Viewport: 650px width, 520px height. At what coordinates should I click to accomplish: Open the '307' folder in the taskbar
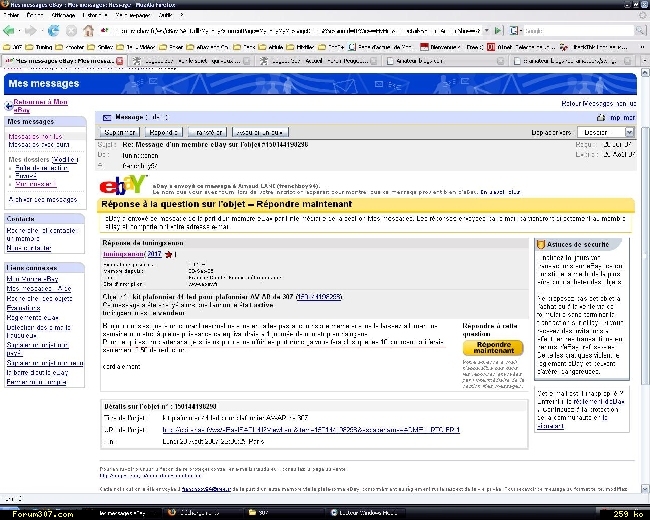(284, 513)
